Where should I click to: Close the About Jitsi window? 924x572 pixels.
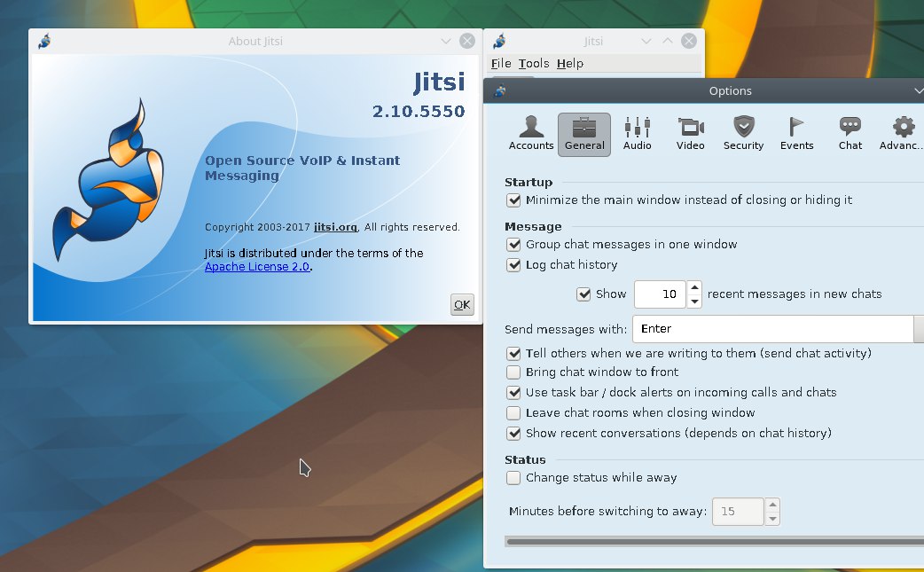(x=467, y=41)
